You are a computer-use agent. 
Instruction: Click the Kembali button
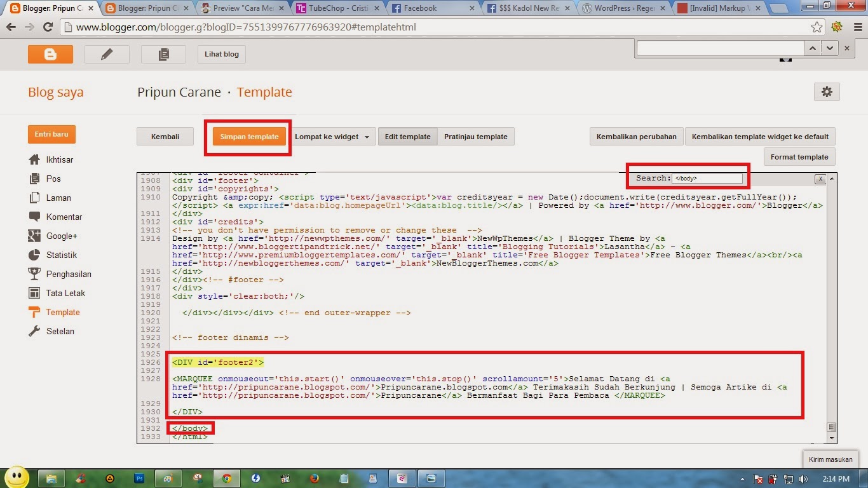pyautogui.click(x=165, y=137)
